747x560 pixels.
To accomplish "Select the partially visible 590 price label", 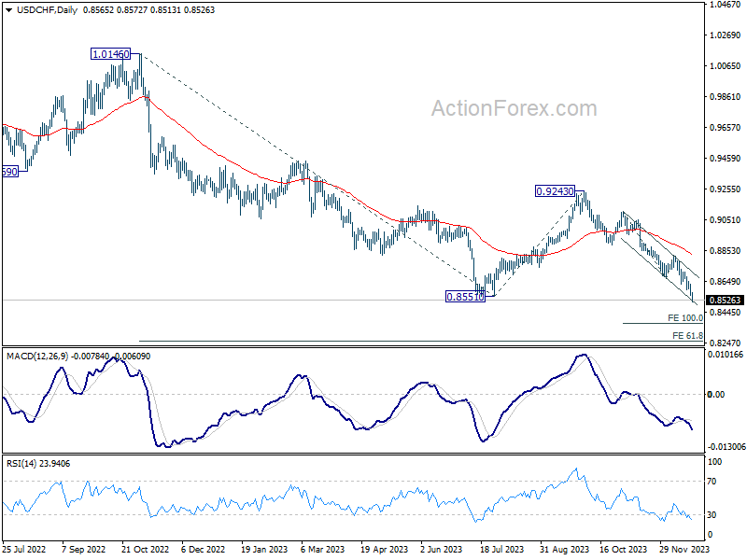I will 10,172.
